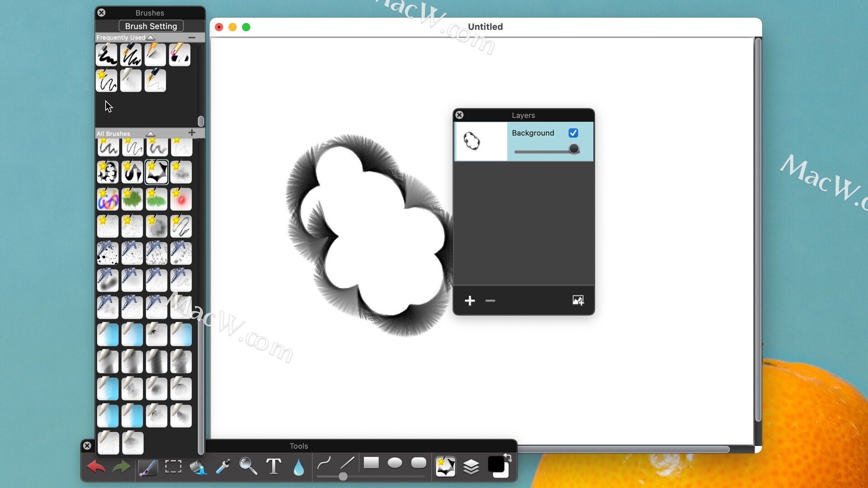Select the black ink splatter airbrush

tap(108, 253)
